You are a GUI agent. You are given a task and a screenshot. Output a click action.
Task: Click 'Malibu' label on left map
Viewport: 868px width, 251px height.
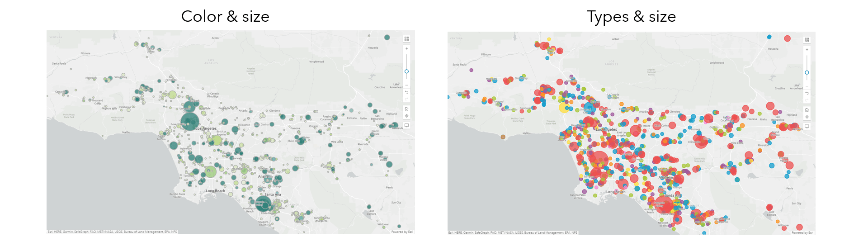tap(126, 133)
